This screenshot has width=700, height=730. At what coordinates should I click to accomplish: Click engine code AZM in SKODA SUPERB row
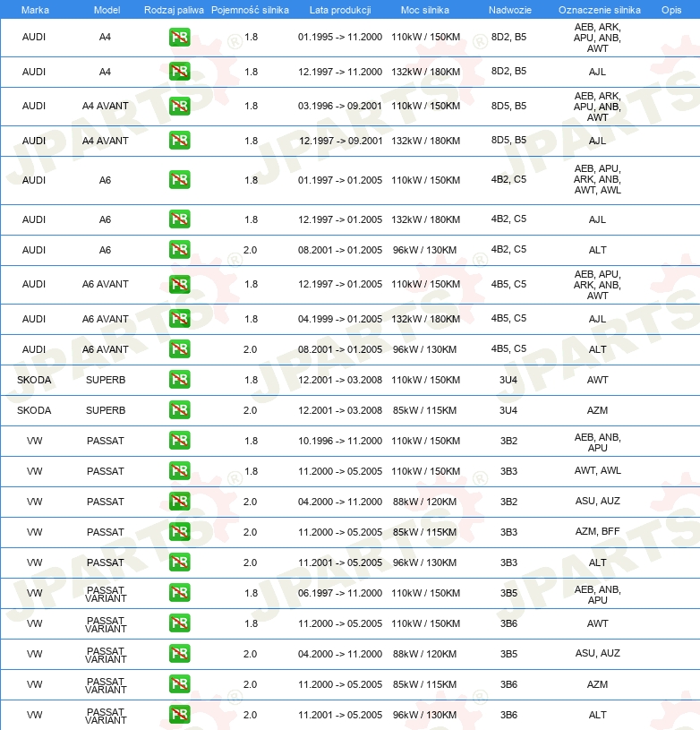(598, 410)
